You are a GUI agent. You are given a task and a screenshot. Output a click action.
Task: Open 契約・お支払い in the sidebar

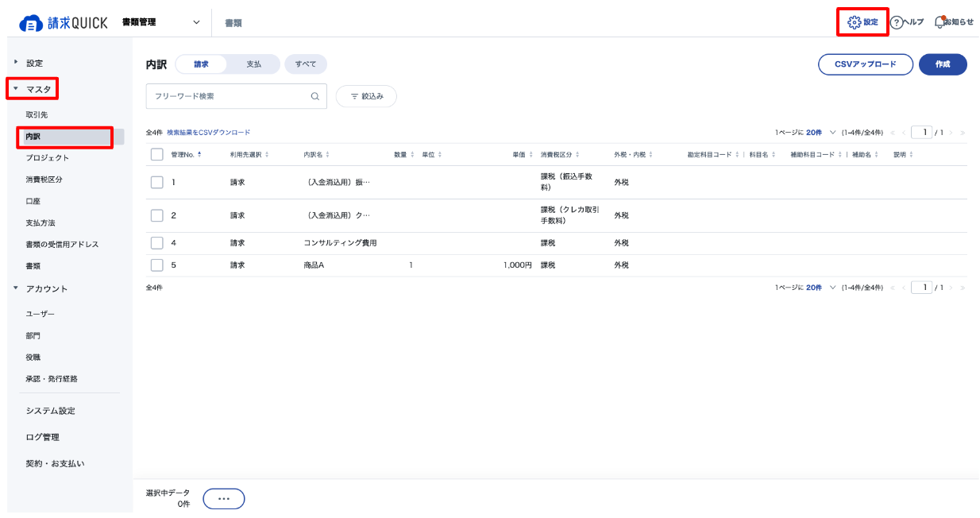pos(55,463)
